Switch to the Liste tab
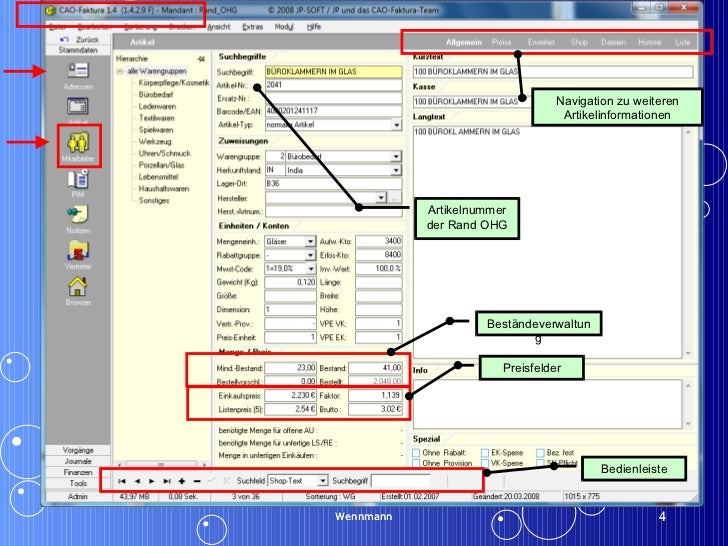 click(682, 42)
